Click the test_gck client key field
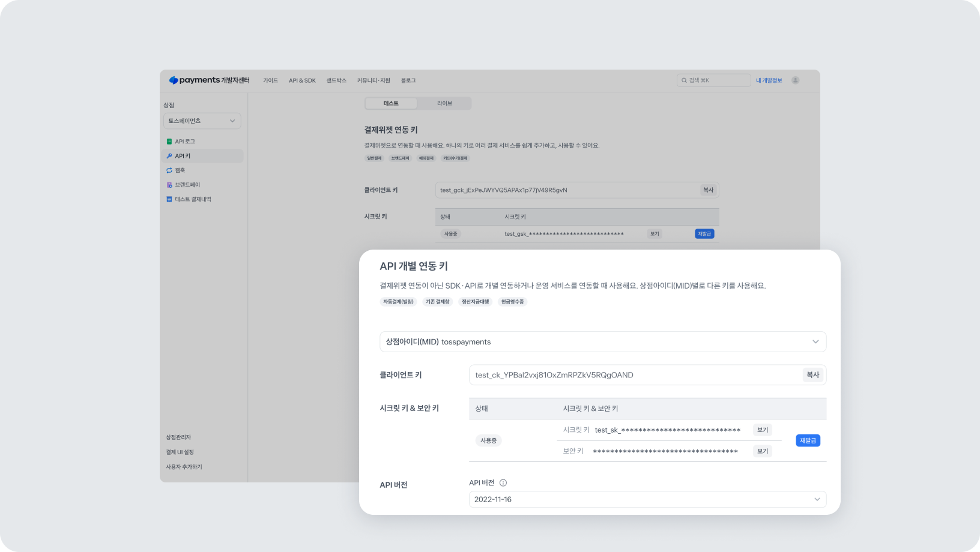 (577, 190)
